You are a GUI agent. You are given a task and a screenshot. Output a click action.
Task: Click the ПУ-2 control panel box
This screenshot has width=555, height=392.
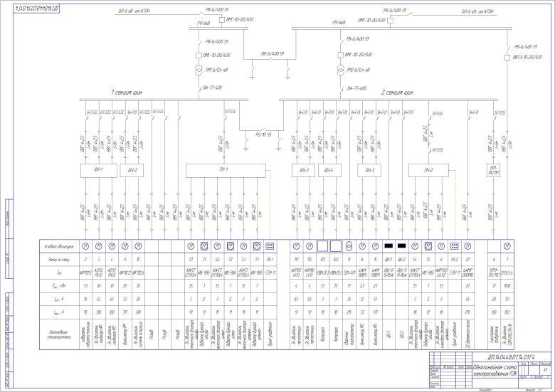pos(434,170)
